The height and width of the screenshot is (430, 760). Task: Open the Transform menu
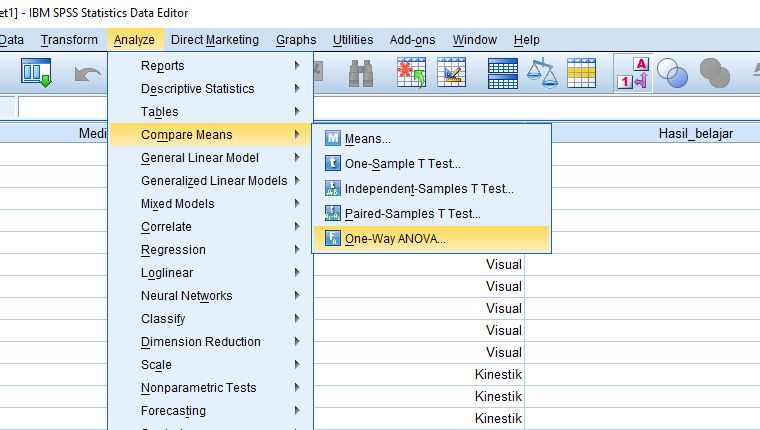point(69,40)
